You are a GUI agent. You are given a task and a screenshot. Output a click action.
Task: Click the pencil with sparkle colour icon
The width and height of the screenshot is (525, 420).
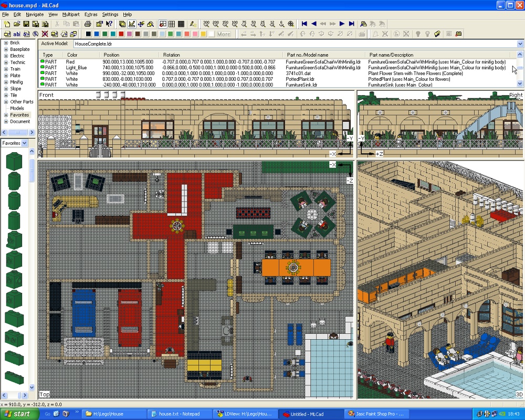(193, 24)
